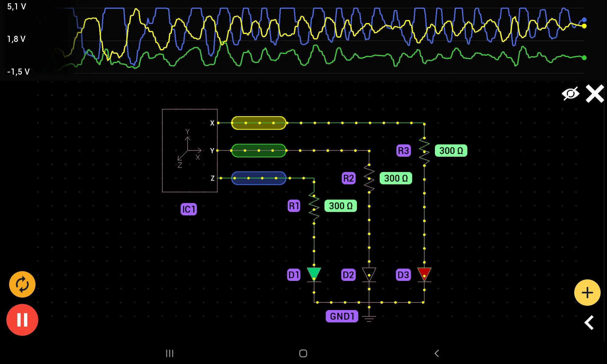Image resolution: width=607 pixels, height=364 pixels.
Task: Edit R1's 300 Ω value
Action: pos(341,206)
